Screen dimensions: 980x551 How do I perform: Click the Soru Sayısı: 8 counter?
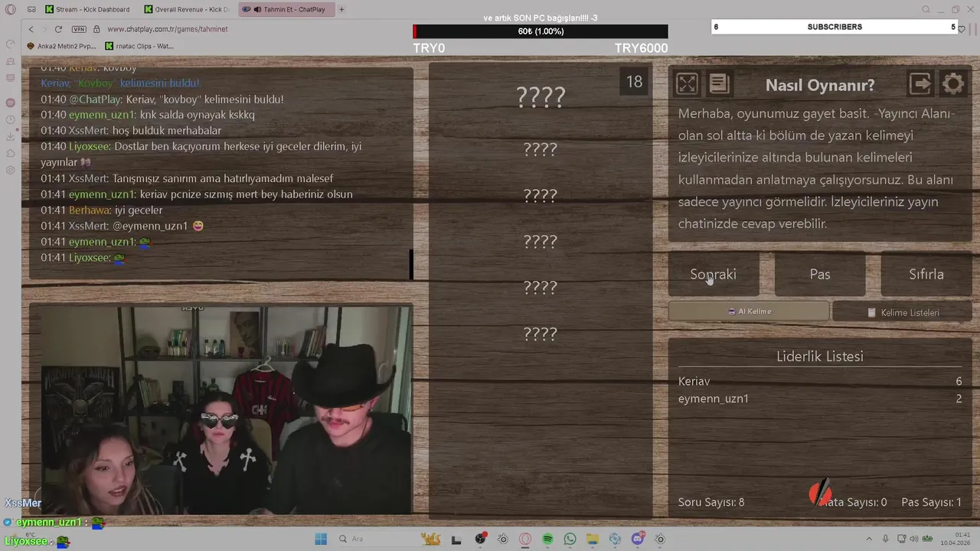click(x=711, y=502)
